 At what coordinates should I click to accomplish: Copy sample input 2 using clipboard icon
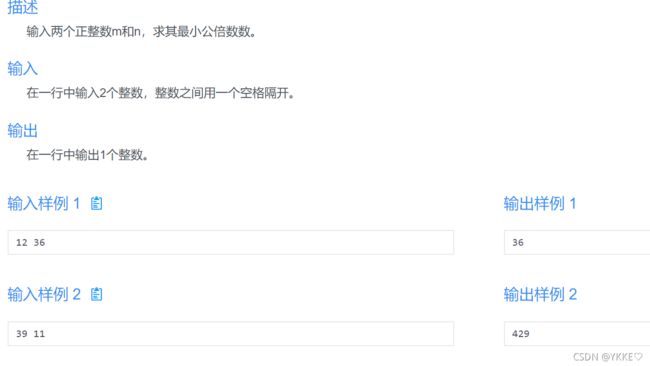point(97,294)
